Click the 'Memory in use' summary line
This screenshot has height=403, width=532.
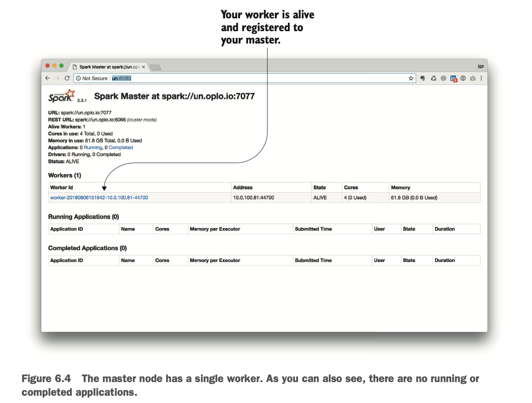[95, 140]
